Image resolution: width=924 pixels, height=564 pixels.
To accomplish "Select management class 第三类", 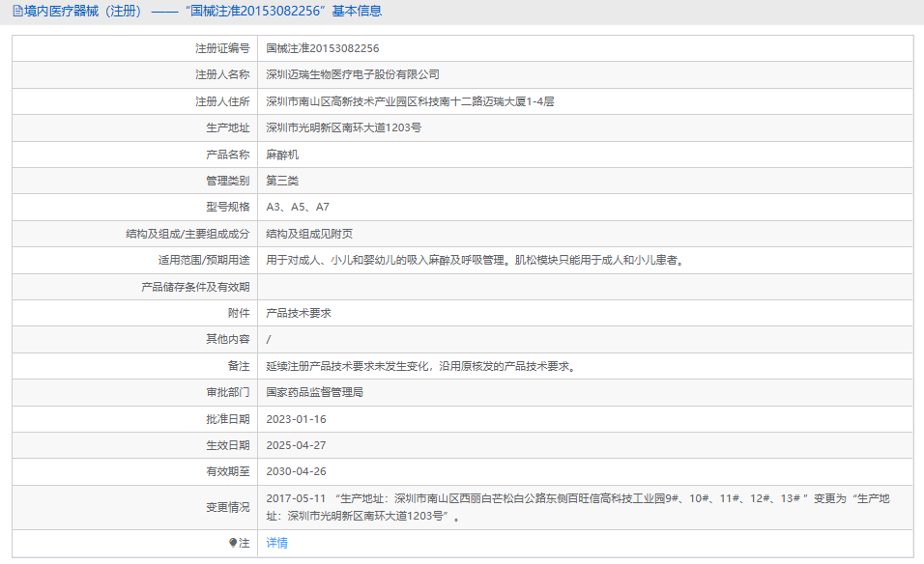I will [x=282, y=181].
